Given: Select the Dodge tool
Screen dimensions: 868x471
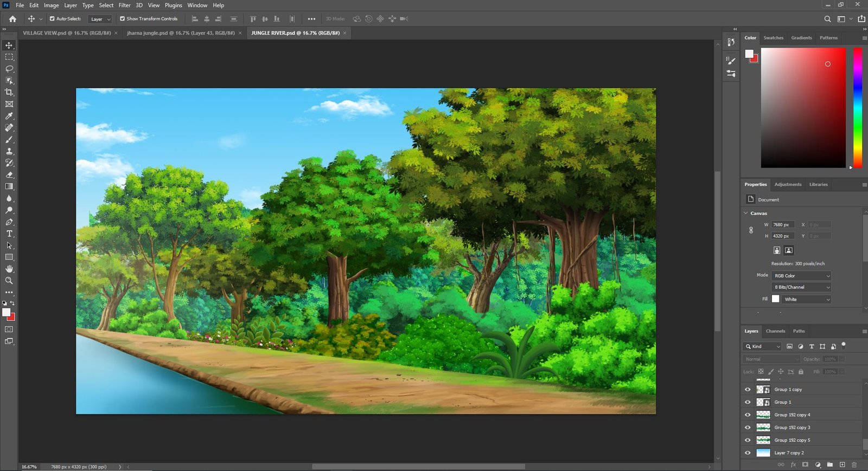Looking at the screenshot, I should click(x=9, y=210).
